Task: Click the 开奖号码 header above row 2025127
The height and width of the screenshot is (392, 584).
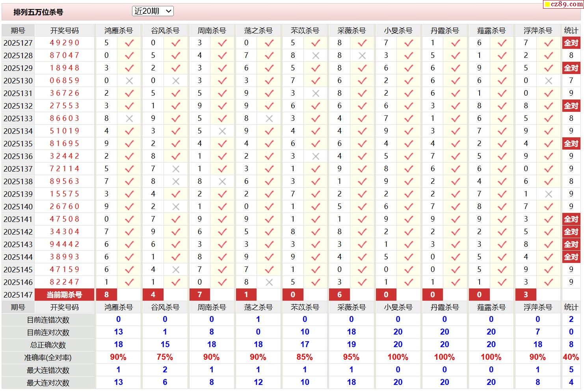Action: [65, 31]
